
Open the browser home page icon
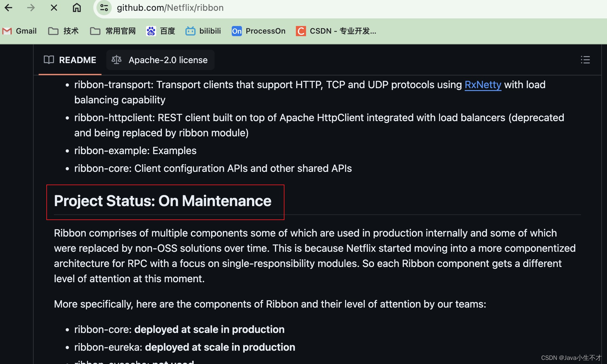(77, 8)
